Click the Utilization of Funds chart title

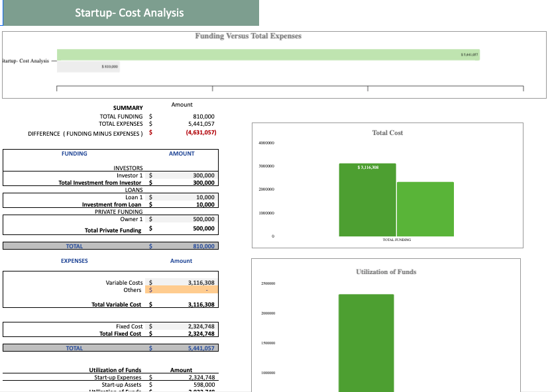[386, 272]
